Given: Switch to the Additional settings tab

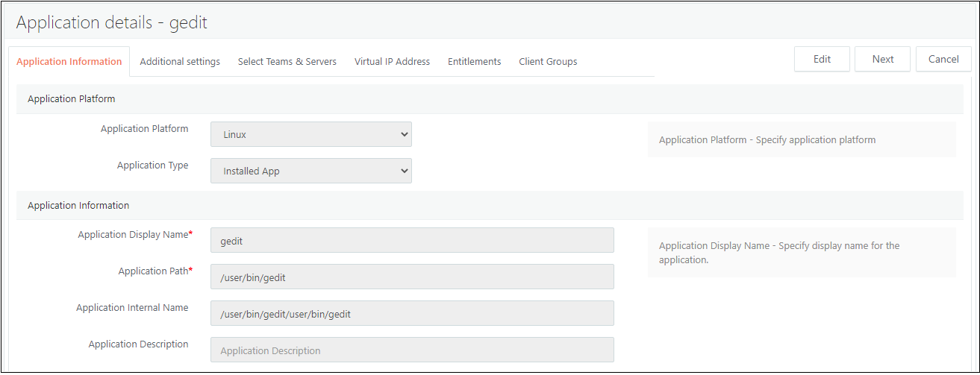Looking at the screenshot, I should pos(180,62).
